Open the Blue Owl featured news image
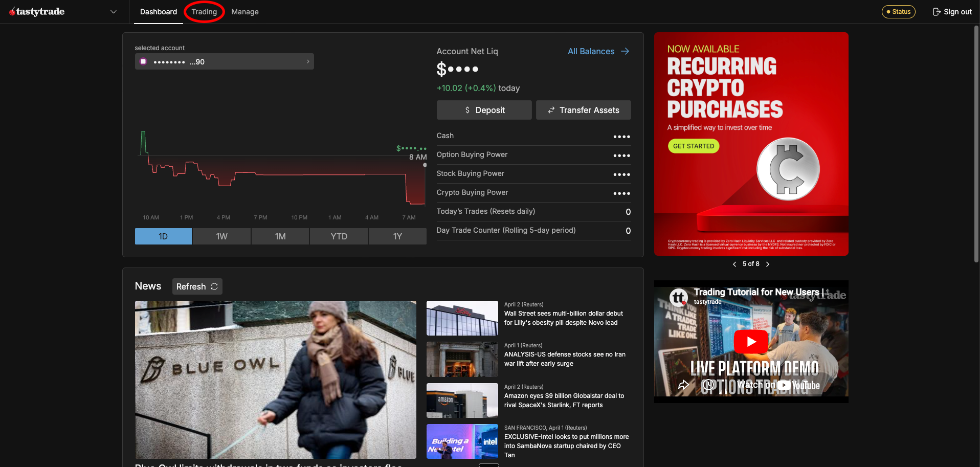The height and width of the screenshot is (467, 980). 276,380
